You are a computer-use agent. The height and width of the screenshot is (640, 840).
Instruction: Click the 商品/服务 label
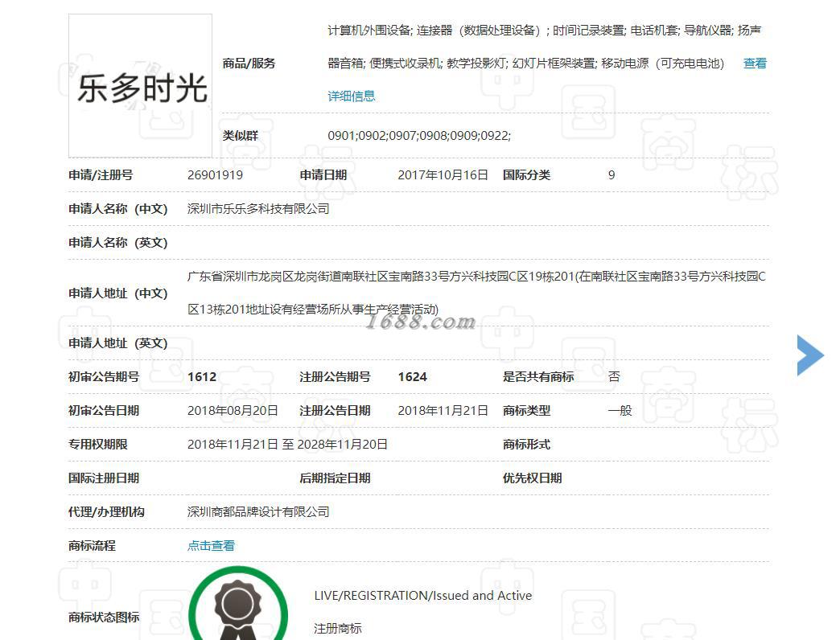249,64
